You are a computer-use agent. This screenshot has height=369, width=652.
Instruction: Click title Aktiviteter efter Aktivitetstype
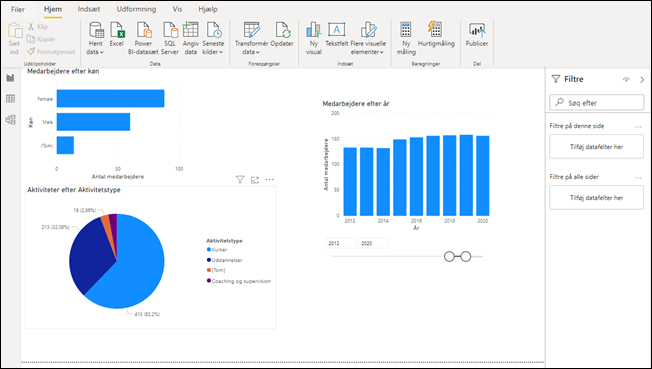click(74, 190)
